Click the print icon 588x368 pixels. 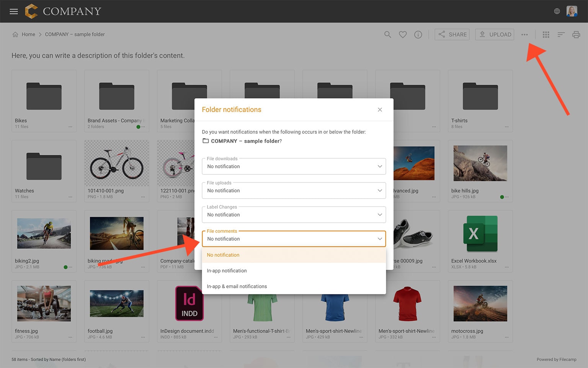(576, 34)
